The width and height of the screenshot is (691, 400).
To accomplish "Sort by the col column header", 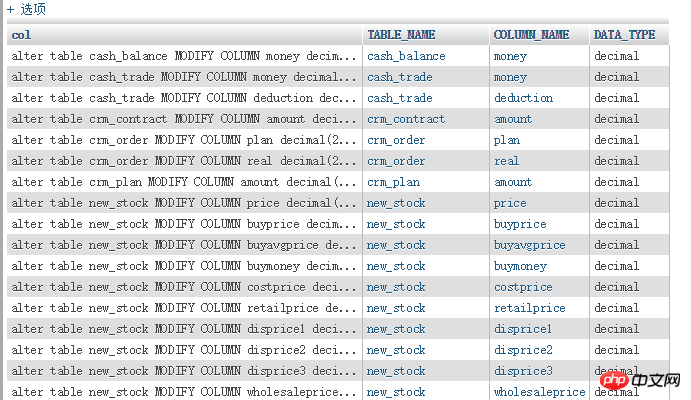I will click(21, 35).
